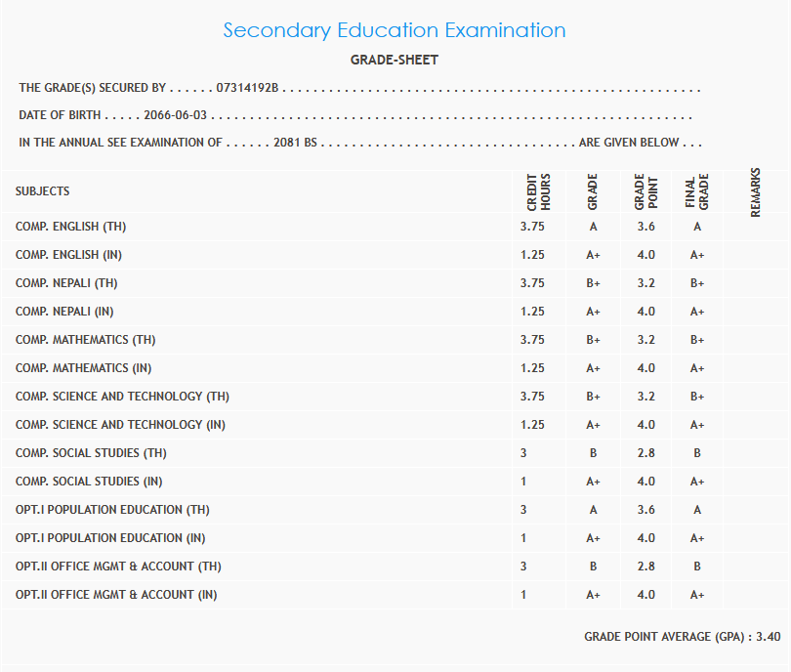Image resolution: width=791 pixels, height=672 pixels.
Task: Click the credit hours of COMP. ENGLISH (TH)
Action: [533, 228]
